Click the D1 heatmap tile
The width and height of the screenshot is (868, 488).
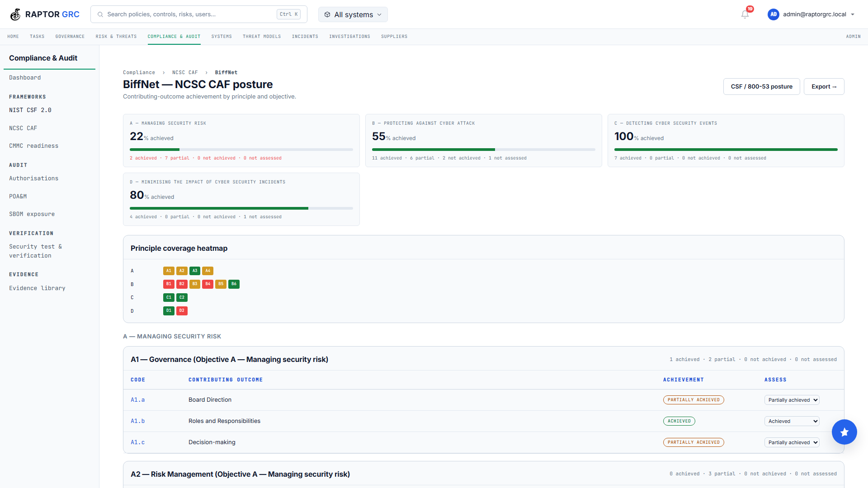(x=169, y=311)
